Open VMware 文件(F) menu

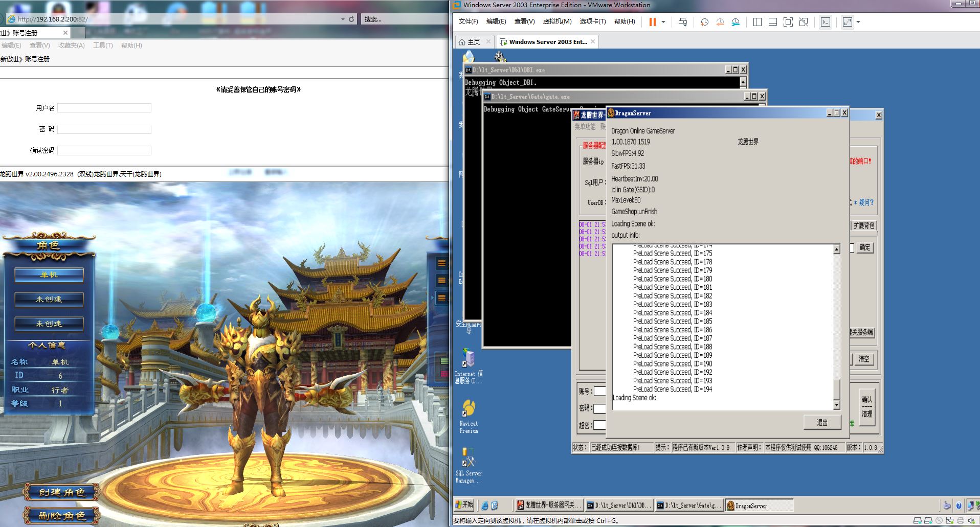tap(468, 21)
